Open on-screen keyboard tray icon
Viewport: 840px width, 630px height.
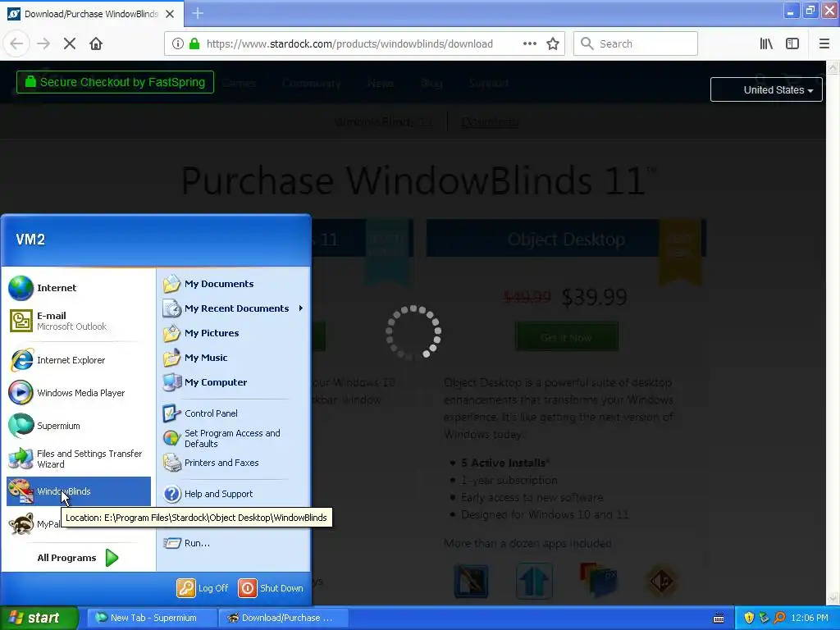[719, 619]
